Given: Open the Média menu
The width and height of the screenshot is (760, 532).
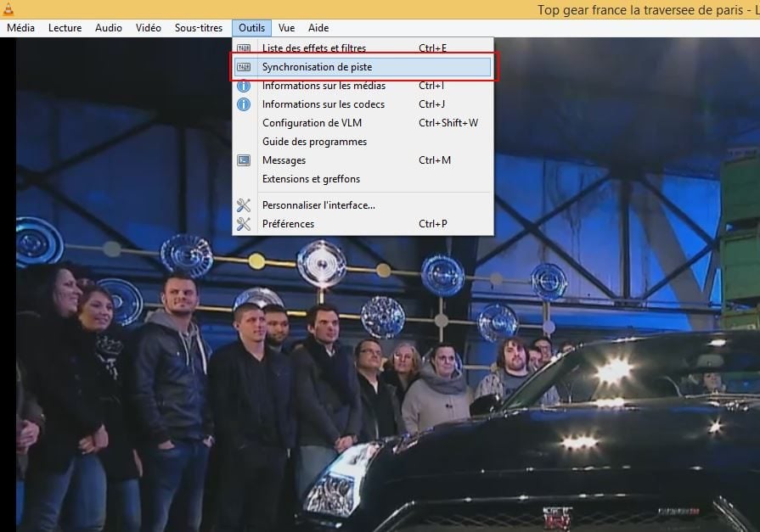Looking at the screenshot, I should coord(21,28).
